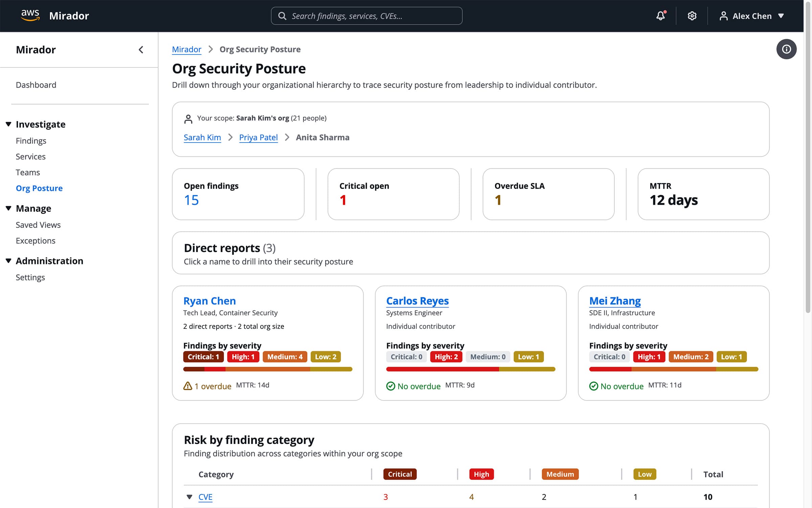Collapse the Manage nav section
The height and width of the screenshot is (508, 812).
pyautogui.click(x=8, y=208)
